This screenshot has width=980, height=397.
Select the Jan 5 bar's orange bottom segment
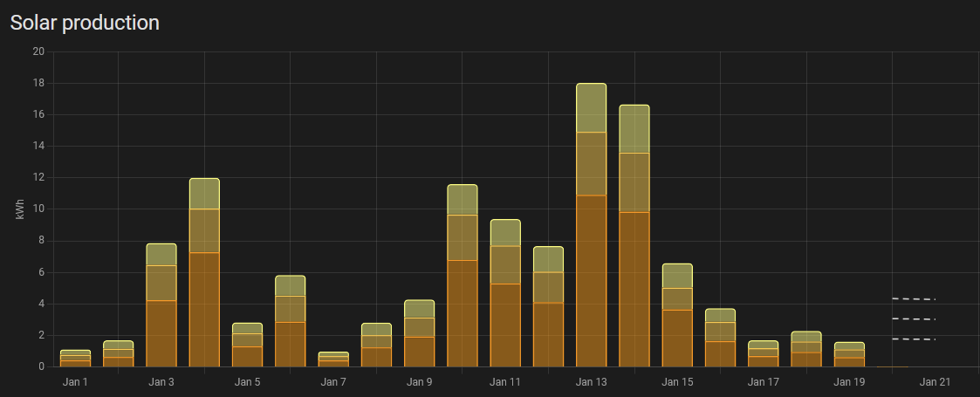point(248,356)
